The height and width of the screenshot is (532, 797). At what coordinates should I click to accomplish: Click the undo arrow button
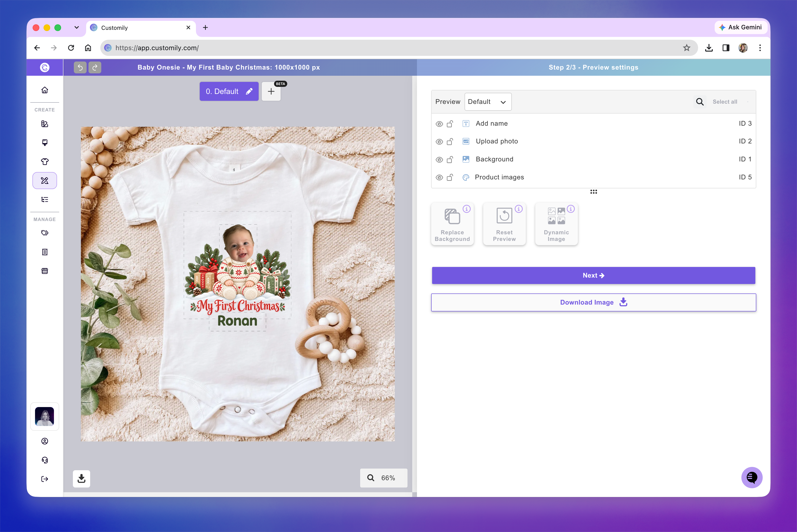[80, 67]
